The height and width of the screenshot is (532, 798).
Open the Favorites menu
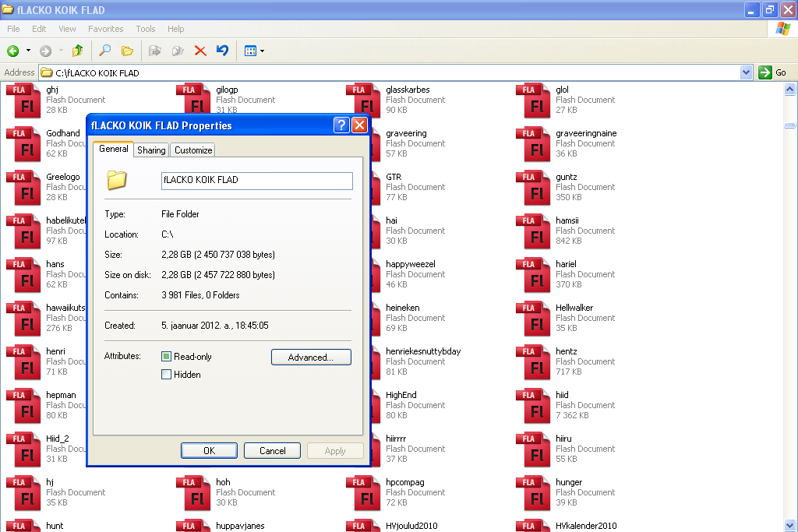point(106,29)
